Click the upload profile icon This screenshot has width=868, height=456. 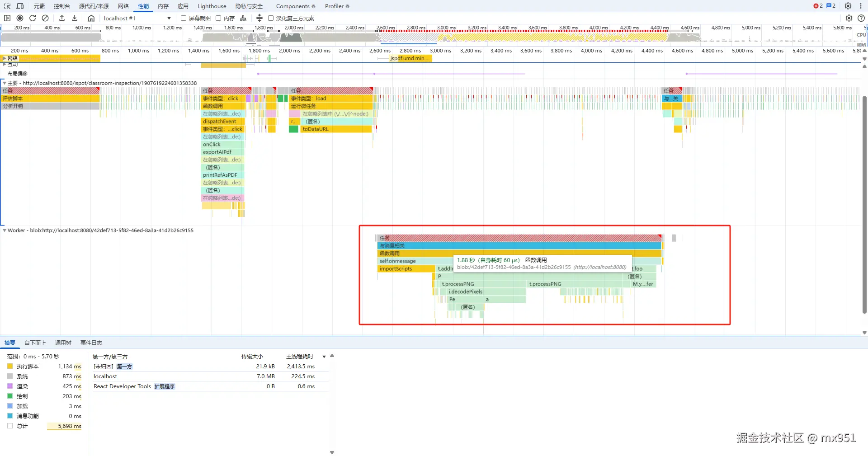(x=62, y=18)
